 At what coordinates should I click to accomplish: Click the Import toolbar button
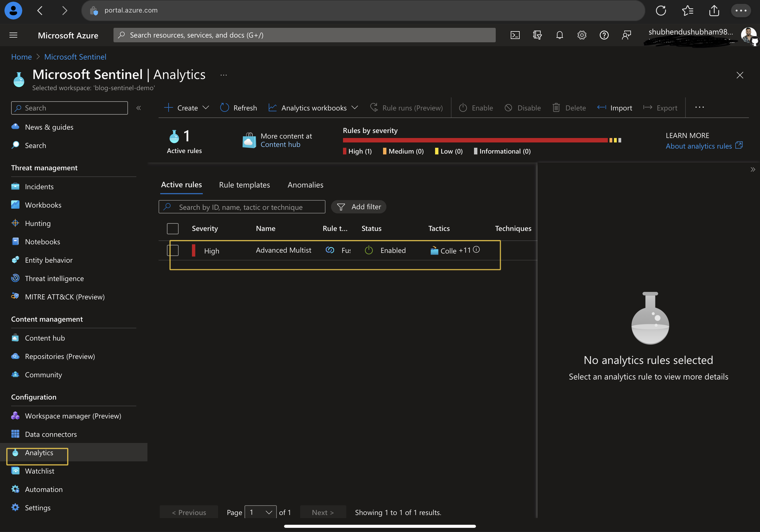pyautogui.click(x=614, y=108)
